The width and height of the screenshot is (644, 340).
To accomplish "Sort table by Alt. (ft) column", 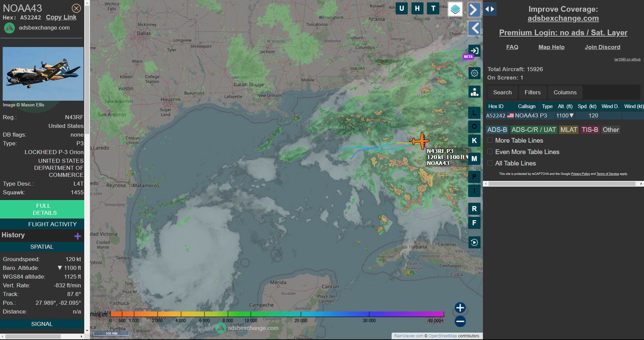I will [x=565, y=106].
